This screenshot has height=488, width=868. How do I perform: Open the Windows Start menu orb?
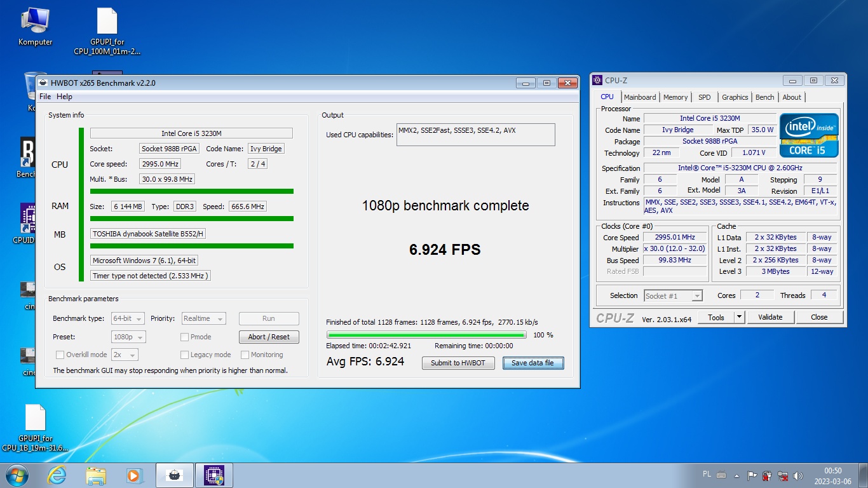coord(17,475)
